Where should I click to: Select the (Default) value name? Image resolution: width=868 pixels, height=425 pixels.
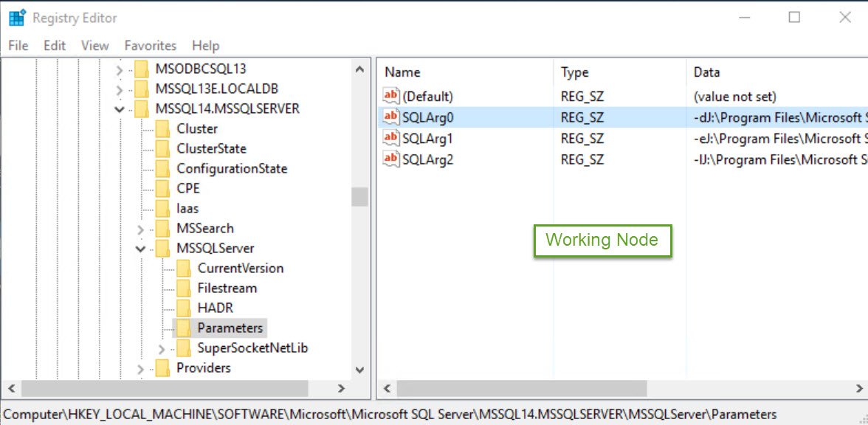tap(427, 97)
